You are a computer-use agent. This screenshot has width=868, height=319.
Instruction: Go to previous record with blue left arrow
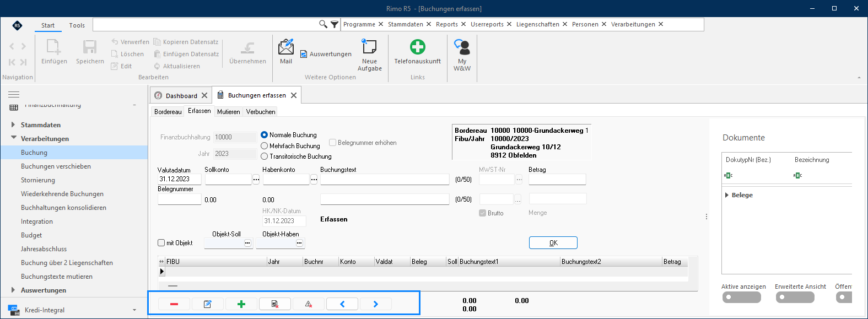(x=342, y=304)
